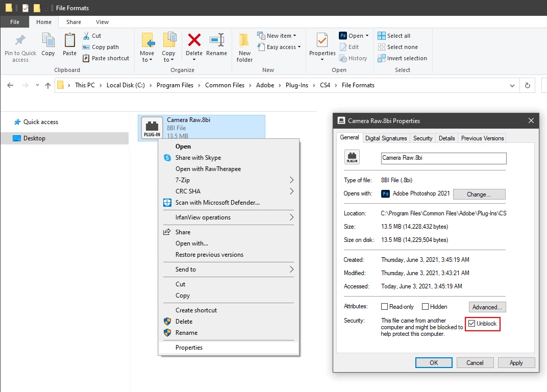
Task: Expand the CRC SHA submenu
Action: coord(292,191)
